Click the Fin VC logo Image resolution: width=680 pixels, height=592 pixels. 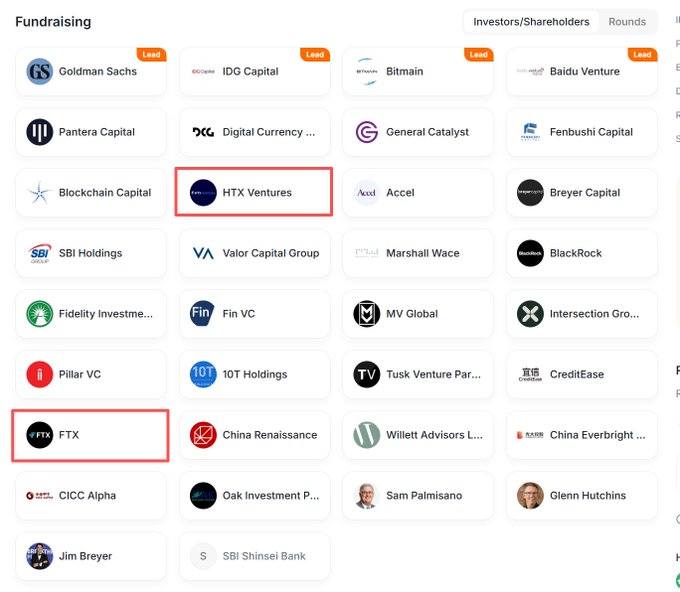[x=203, y=314]
